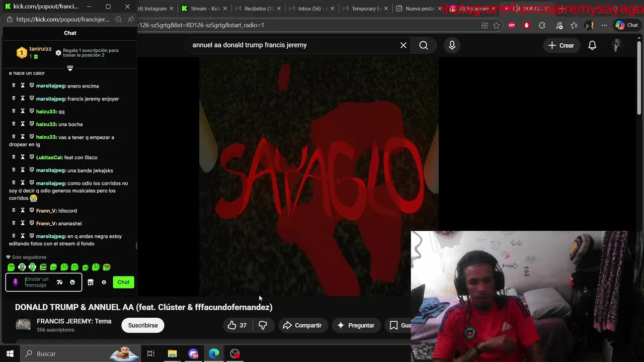Collapse the chat leaderboard chevron
This screenshot has width=644, height=362.
(70, 68)
